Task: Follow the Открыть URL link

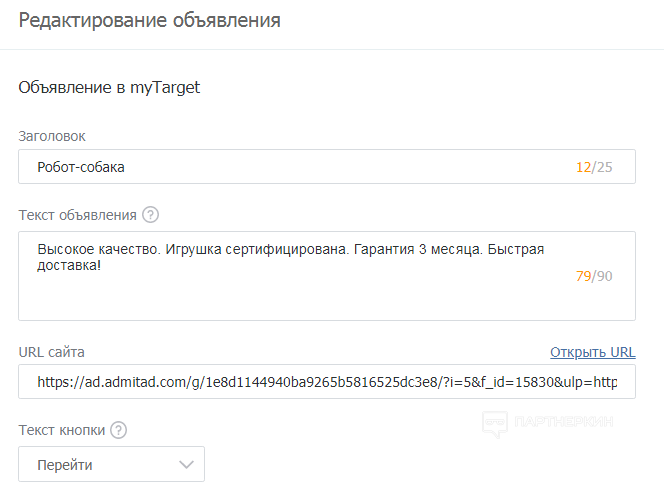Action: pyautogui.click(x=592, y=352)
